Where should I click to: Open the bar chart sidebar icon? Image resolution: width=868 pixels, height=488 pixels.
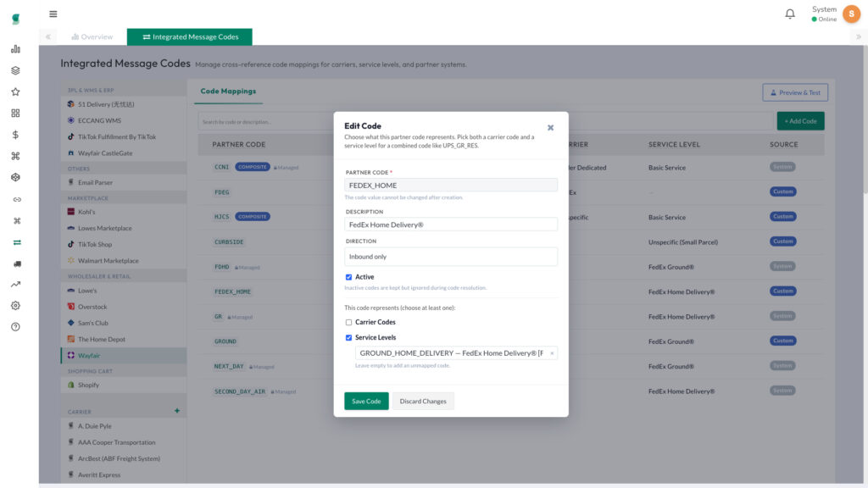click(x=15, y=49)
